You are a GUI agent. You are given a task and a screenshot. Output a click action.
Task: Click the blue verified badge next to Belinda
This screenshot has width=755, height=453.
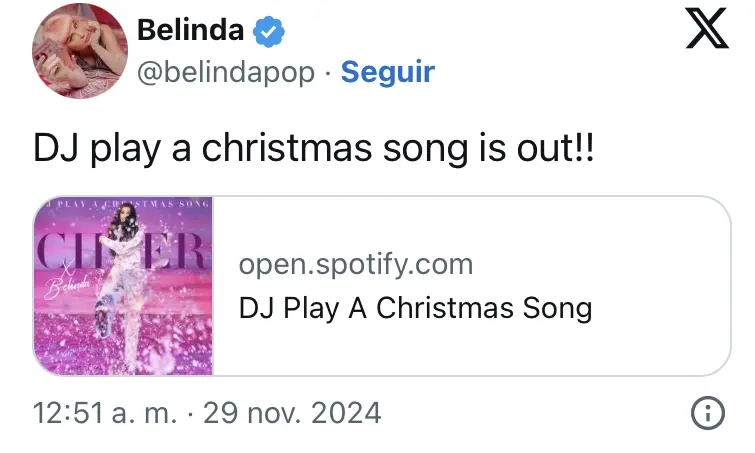click(x=269, y=31)
